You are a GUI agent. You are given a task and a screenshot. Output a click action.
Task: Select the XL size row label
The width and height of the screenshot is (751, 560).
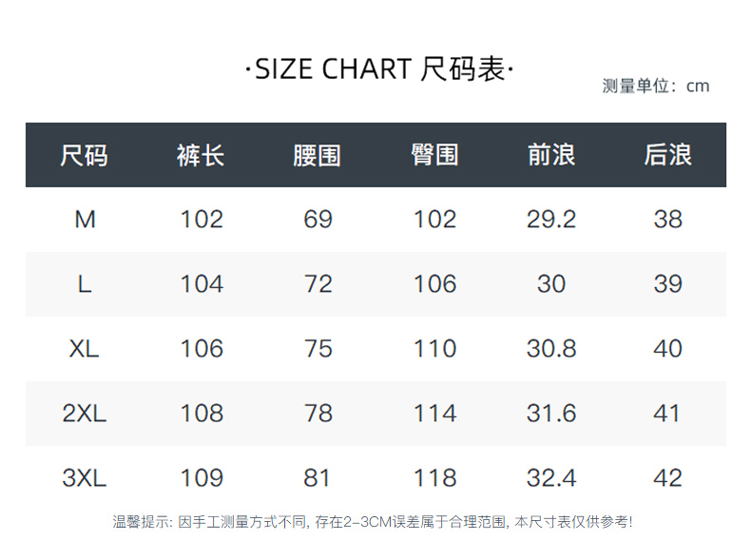(85, 349)
